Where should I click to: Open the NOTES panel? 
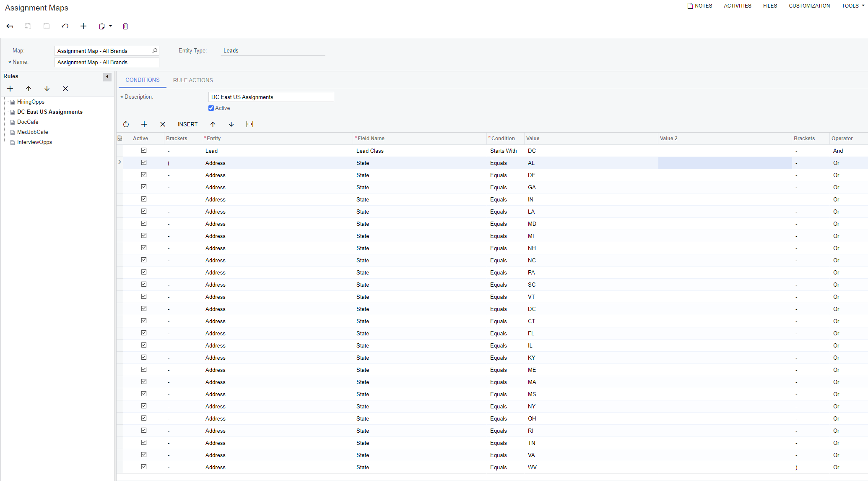coord(700,6)
